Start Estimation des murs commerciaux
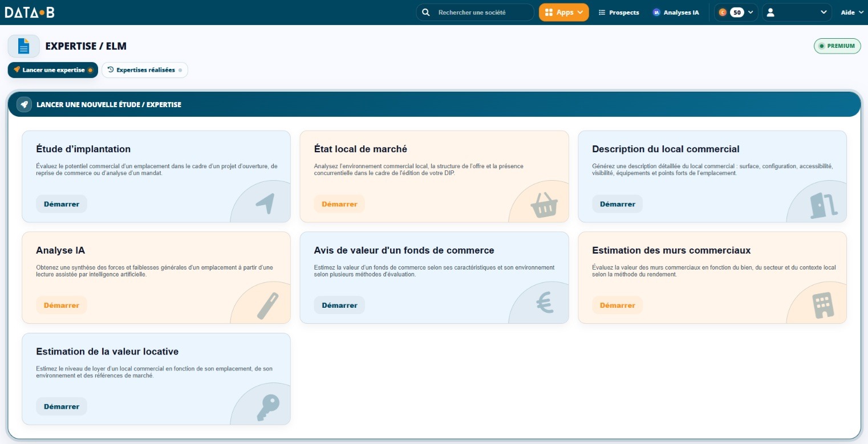The height and width of the screenshot is (444, 868). (617, 305)
